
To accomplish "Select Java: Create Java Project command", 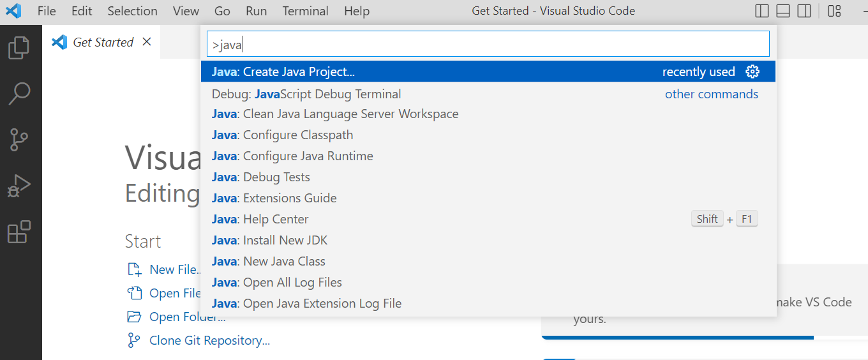I will [488, 71].
